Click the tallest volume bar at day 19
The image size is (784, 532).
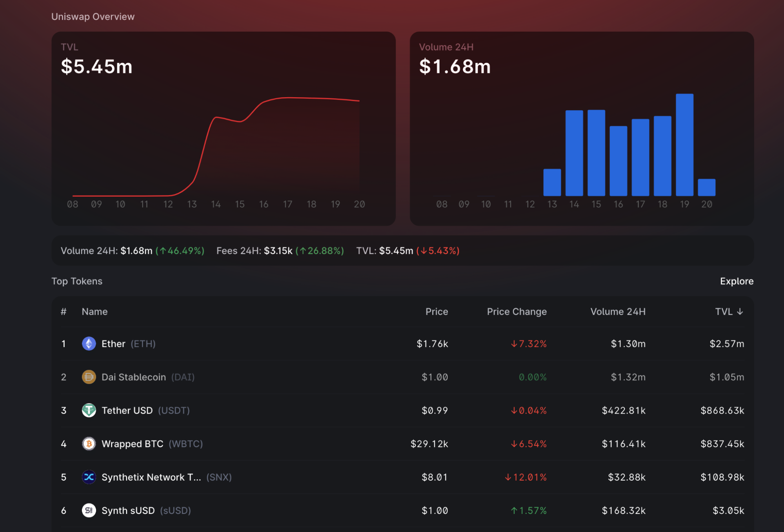pyautogui.click(x=684, y=145)
